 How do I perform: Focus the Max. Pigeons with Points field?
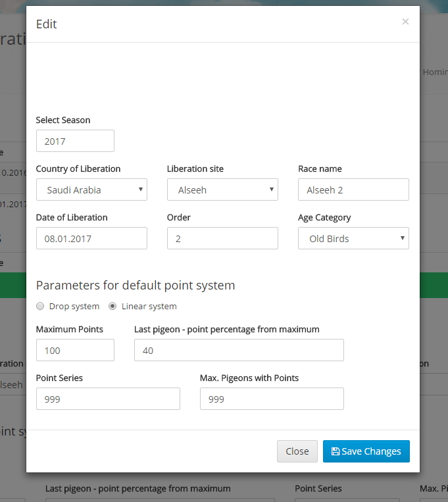[x=272, y=399]
